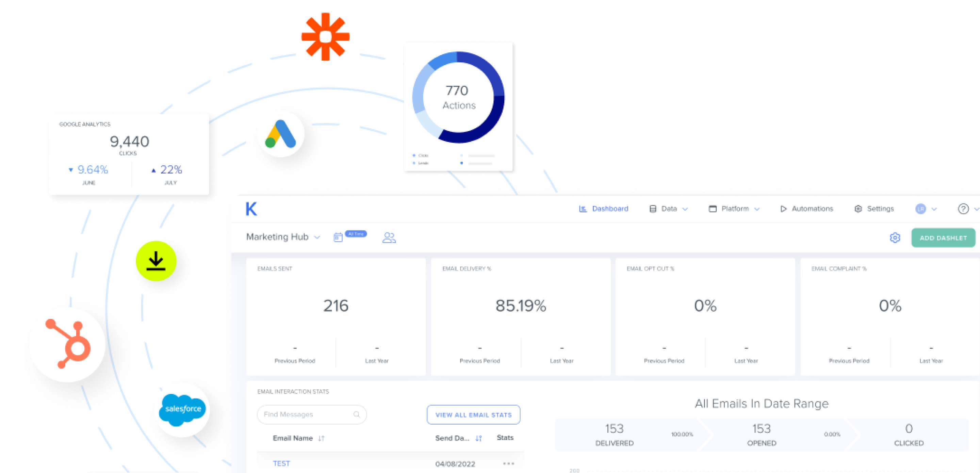Open dashboard gear settings icon
This screenshot has width=980, height=473.
coord(895,238)
